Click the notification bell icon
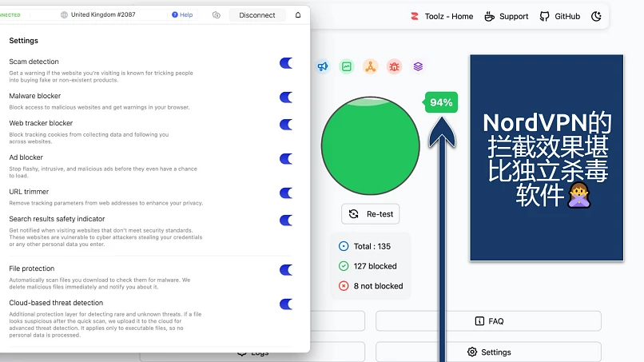This screenshot has height=362, width=644. pyautogui.click(x=298, y=15)
